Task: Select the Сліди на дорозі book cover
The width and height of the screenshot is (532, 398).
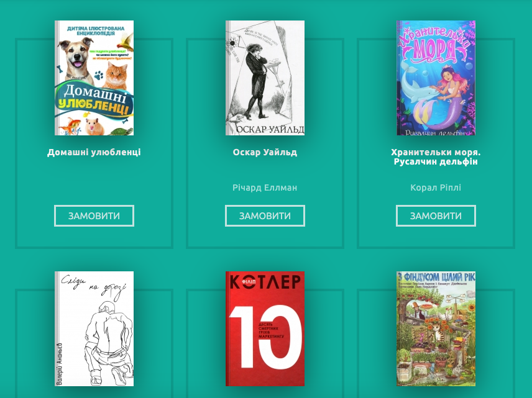Action: (x=94, y=328)
